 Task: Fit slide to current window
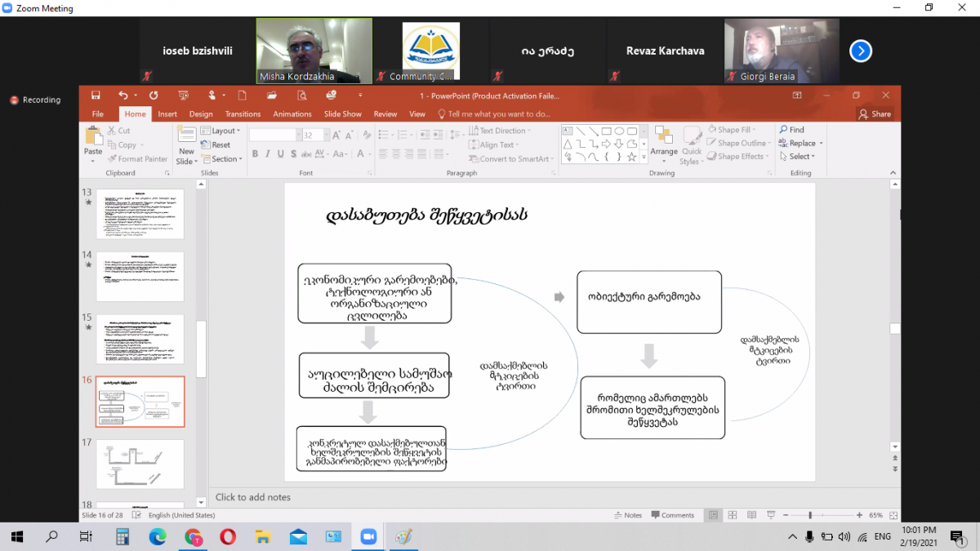pos(895,515)
